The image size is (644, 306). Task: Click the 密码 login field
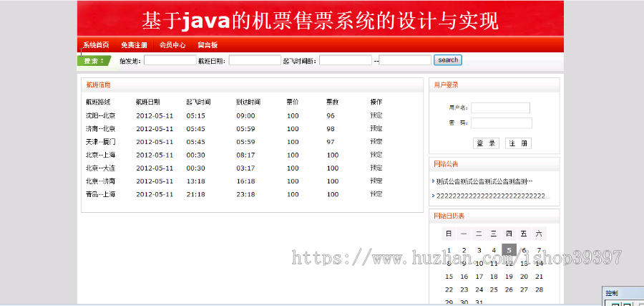[502, 123]
